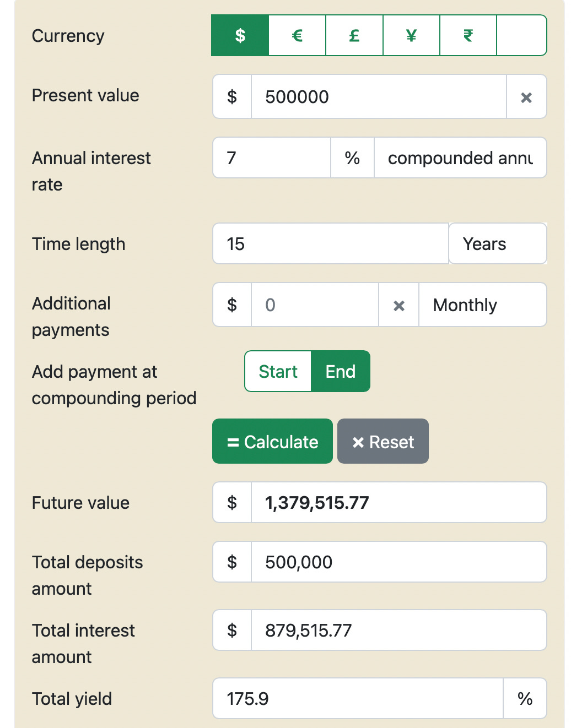
Task: Click the Future value label
Action: click(80, 503)
